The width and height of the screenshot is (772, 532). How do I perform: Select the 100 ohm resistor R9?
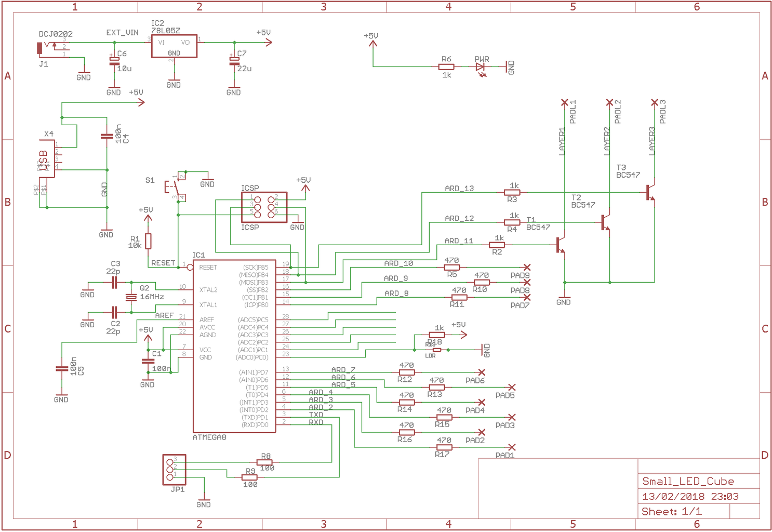tap(249, 477)
